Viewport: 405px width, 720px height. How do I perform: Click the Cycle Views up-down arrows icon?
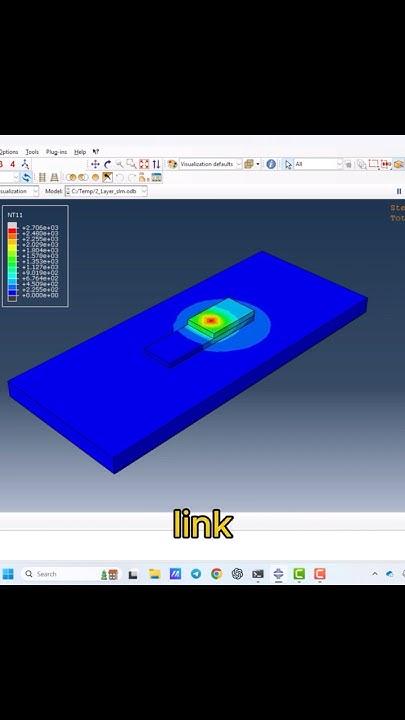point(156,164)
